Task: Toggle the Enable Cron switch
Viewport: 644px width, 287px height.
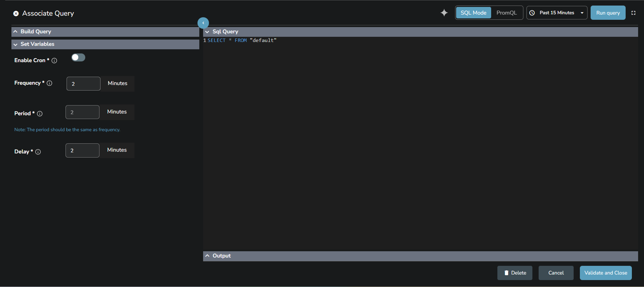Action: [78, 58]
